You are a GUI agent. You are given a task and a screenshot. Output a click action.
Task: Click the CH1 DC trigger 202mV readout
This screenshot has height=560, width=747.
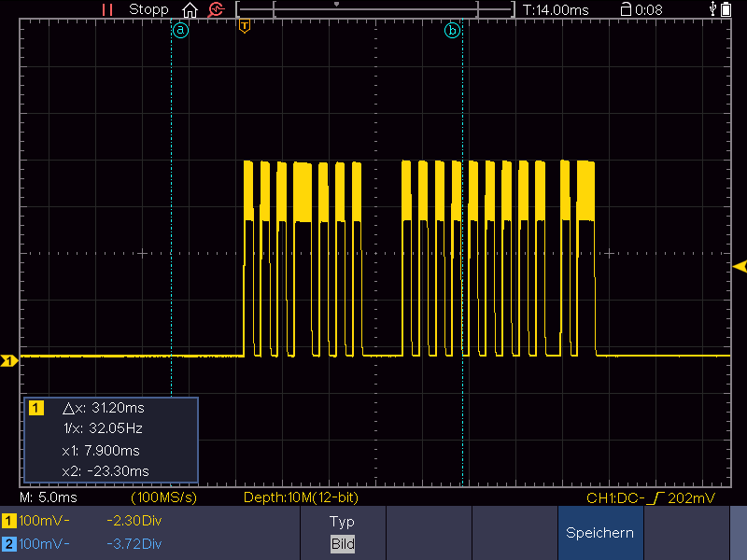pyautogui.click(x=650, y=498)
